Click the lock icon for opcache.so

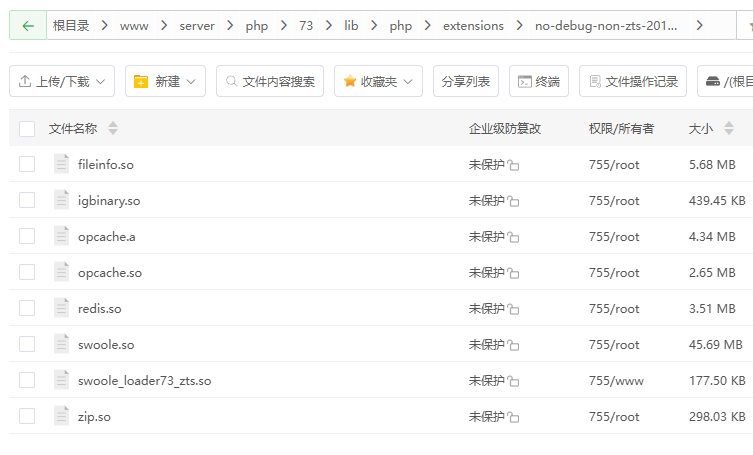(x=513, y=273)
